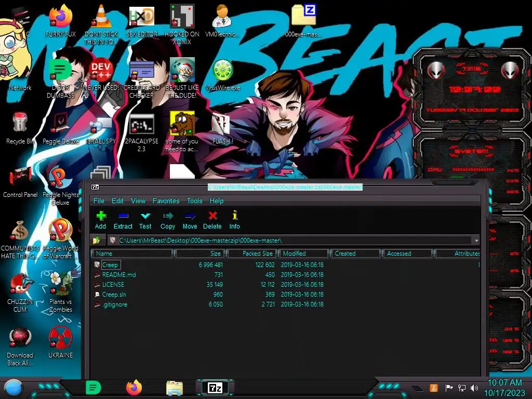Open Peggle Nights Deluxe desktop icon
Viewport: 532px width, 399px height.
(60, 185)
